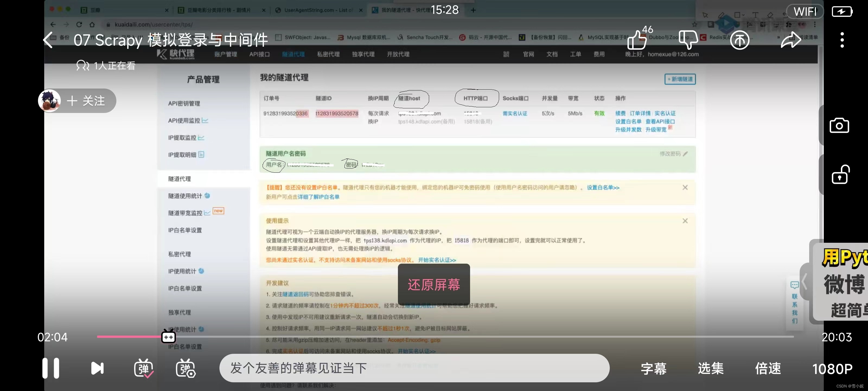
Task: Go back using the back arrow
Action: coord(48,39)
